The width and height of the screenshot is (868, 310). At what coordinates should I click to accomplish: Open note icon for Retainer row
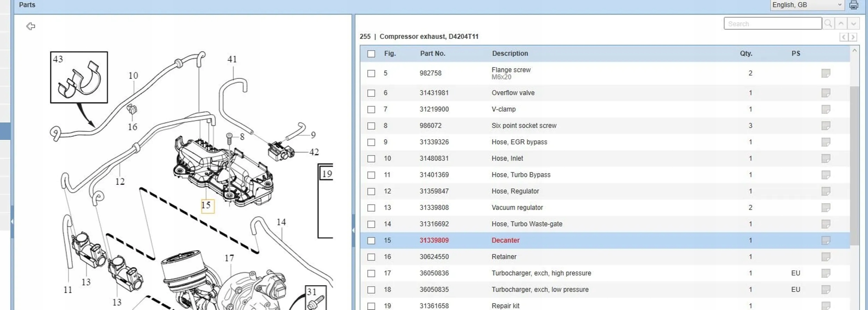tap(826, 257)
